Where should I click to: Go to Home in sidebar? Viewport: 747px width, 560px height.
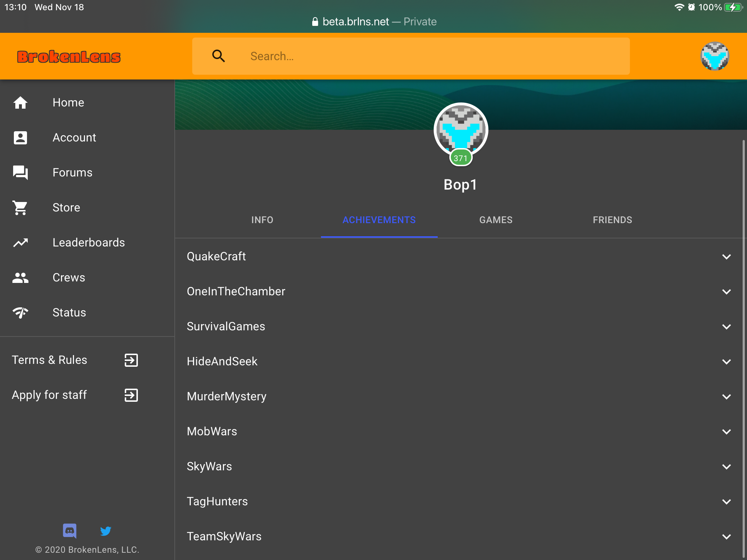pos(87,102)
